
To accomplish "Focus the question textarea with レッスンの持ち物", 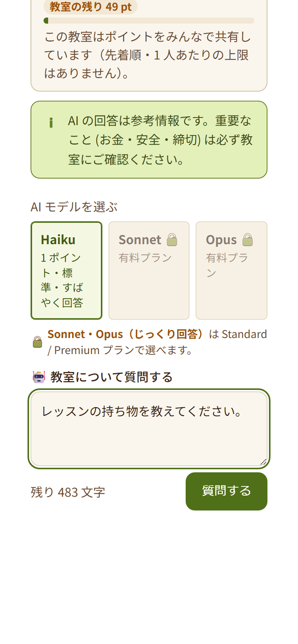I will click(149, 429).
